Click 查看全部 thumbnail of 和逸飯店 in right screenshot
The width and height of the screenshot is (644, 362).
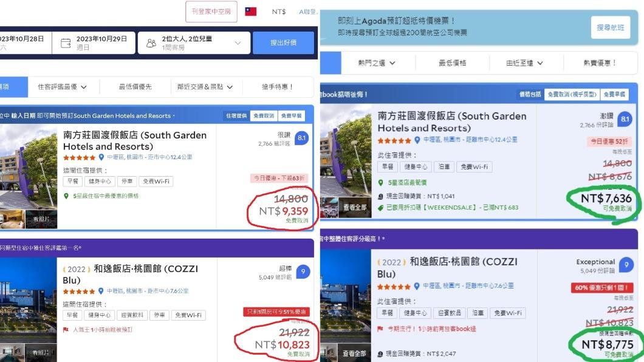[x=354, y=353]
